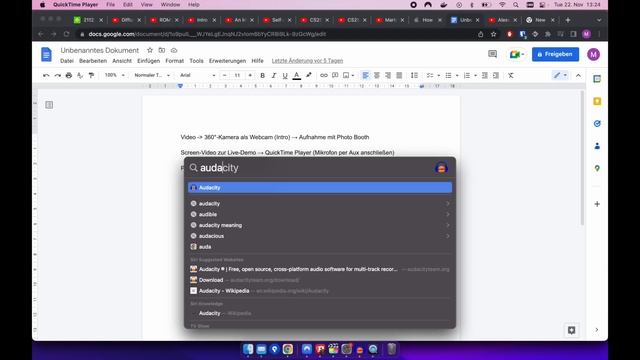Open the checklist dropdown arrow
This screenshot has width=640, height=360.
[438, 76]
